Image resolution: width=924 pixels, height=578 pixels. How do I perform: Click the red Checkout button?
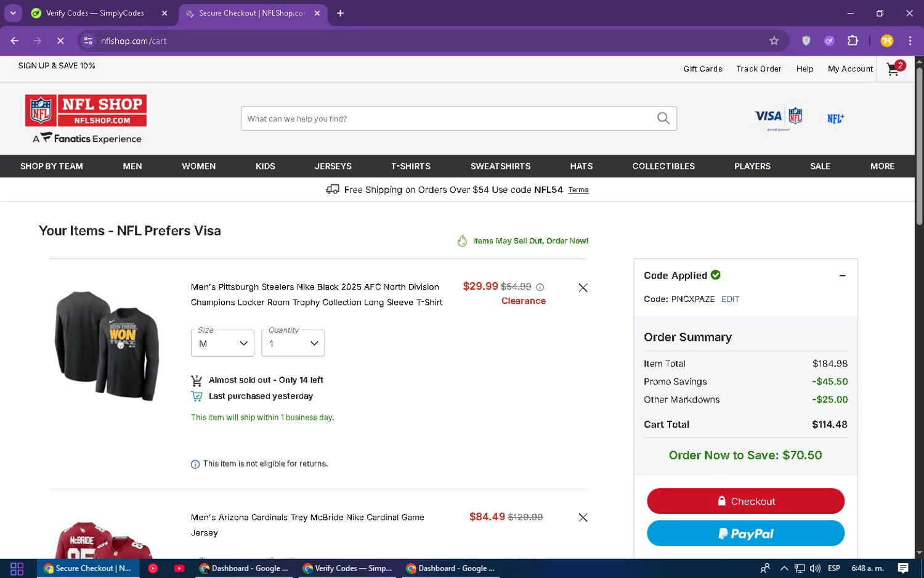click(x=745, y=501)
